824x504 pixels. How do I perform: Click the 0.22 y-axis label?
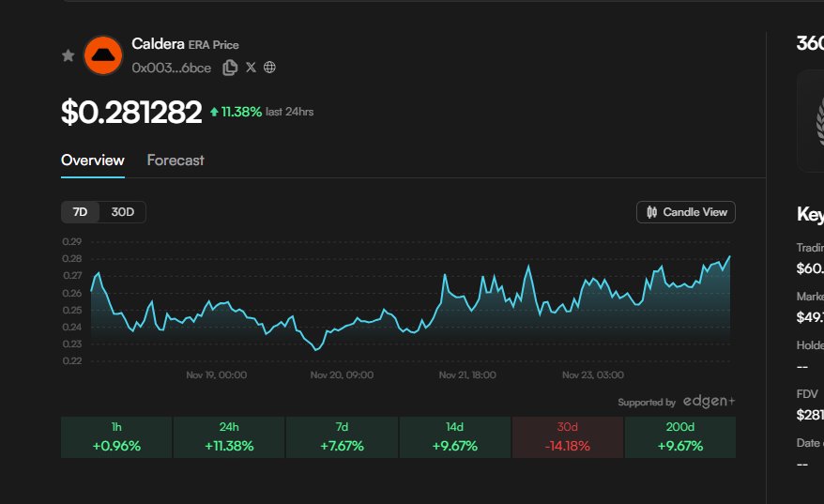coord(72,361)
